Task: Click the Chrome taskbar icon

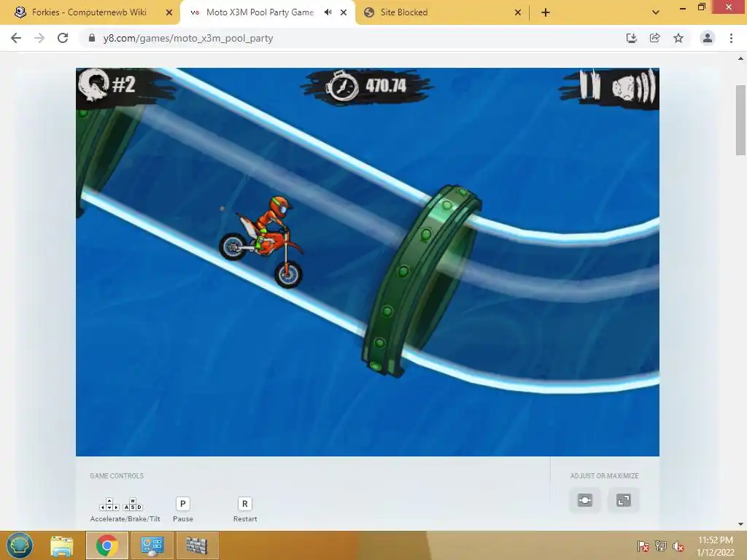Action: 107,545
